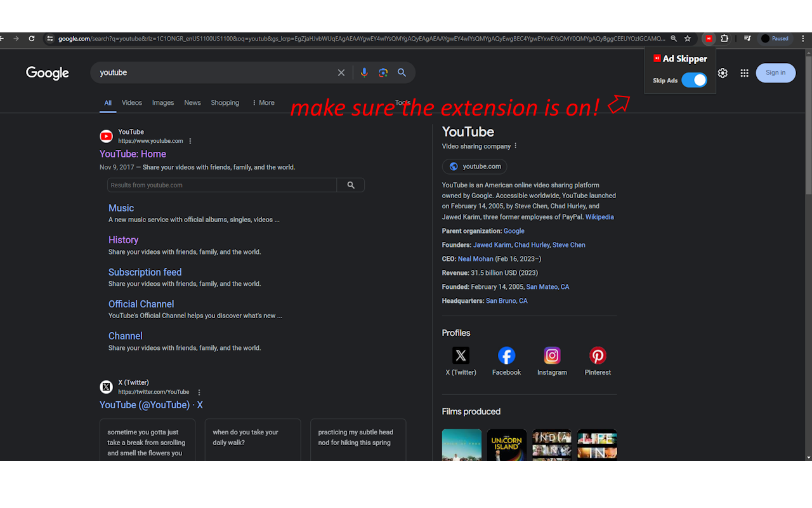Switch to the Images tab
This screenshot has width=812, height=508.
(163, 103)
